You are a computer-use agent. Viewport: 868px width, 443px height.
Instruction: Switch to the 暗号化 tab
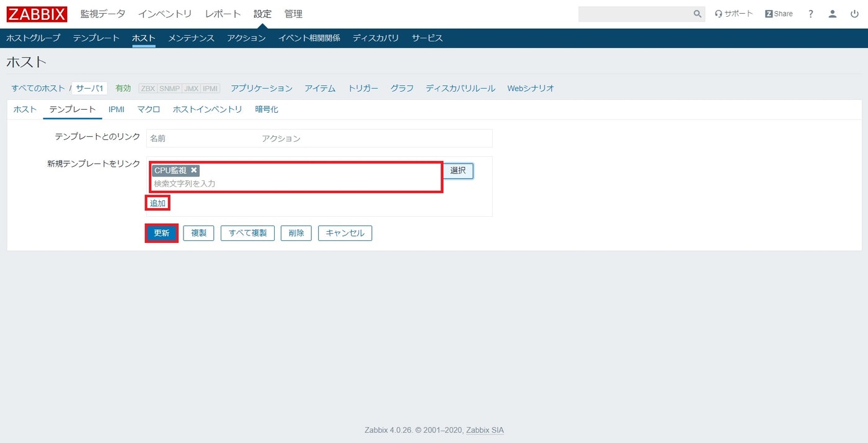pyautogui.click(x=267, y=109)
